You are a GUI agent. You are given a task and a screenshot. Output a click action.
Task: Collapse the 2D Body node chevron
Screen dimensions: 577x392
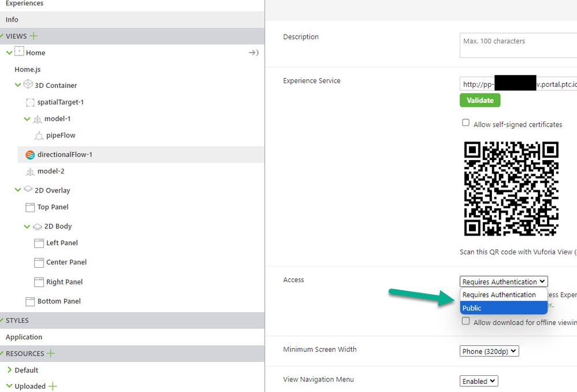point(27,227)
